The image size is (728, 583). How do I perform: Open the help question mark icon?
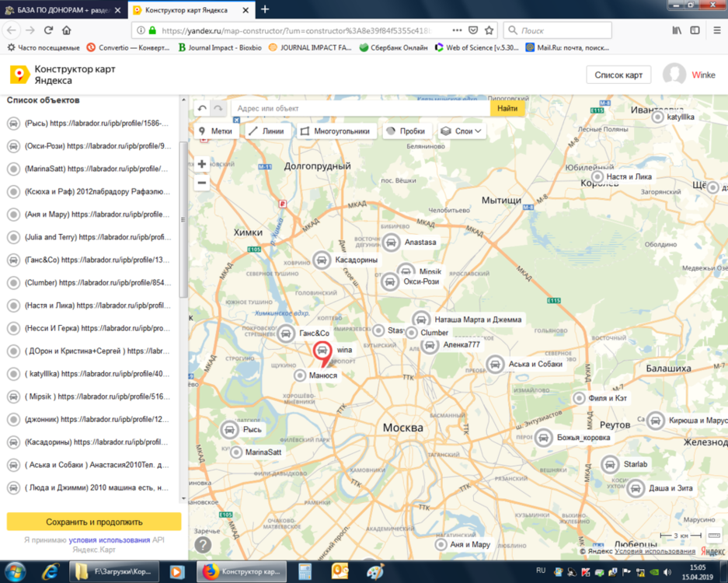[203, 545]
